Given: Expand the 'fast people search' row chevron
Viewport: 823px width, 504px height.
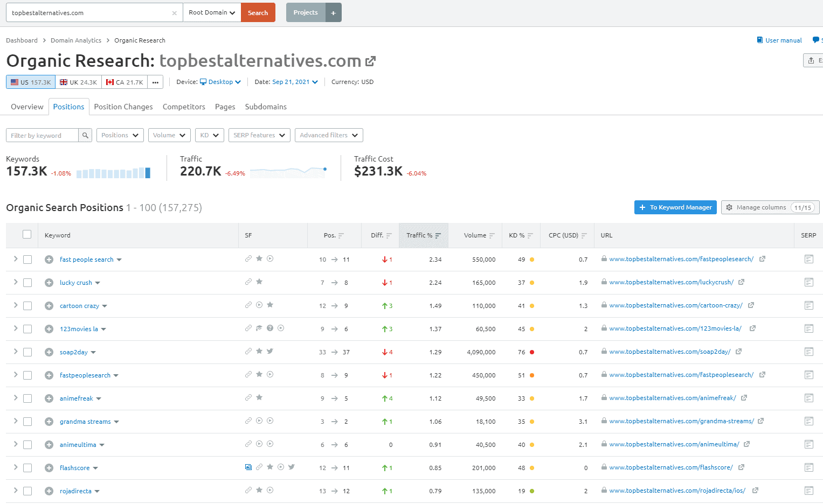Looking at the screenshot, I should click(16, 259).
